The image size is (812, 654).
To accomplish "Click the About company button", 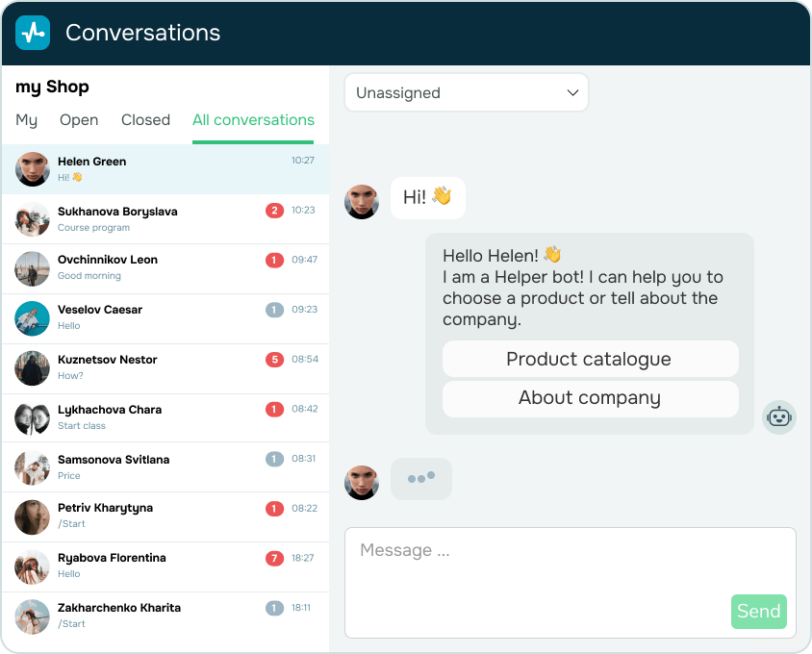I will [589, 398].
